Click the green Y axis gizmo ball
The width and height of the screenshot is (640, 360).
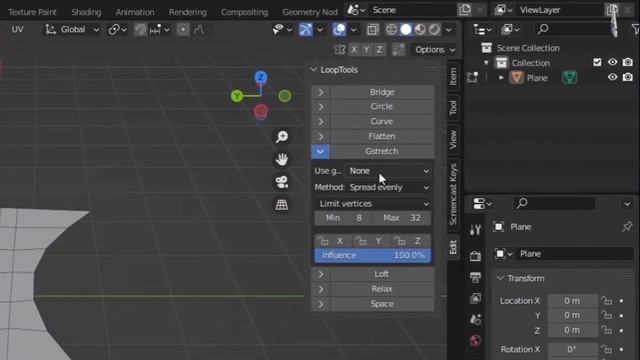tap(237, 96)
